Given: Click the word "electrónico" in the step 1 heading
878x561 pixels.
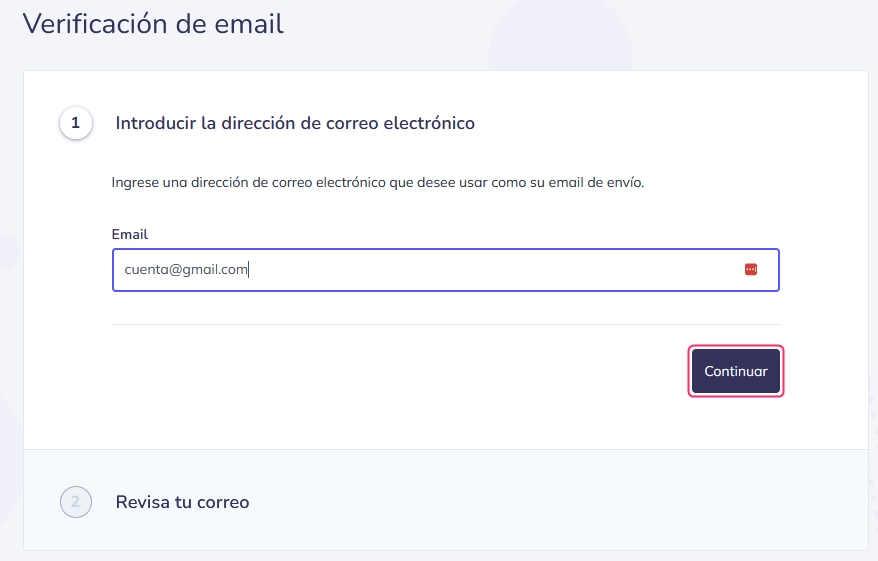Looking at the screenshot, I should [430, 124].
